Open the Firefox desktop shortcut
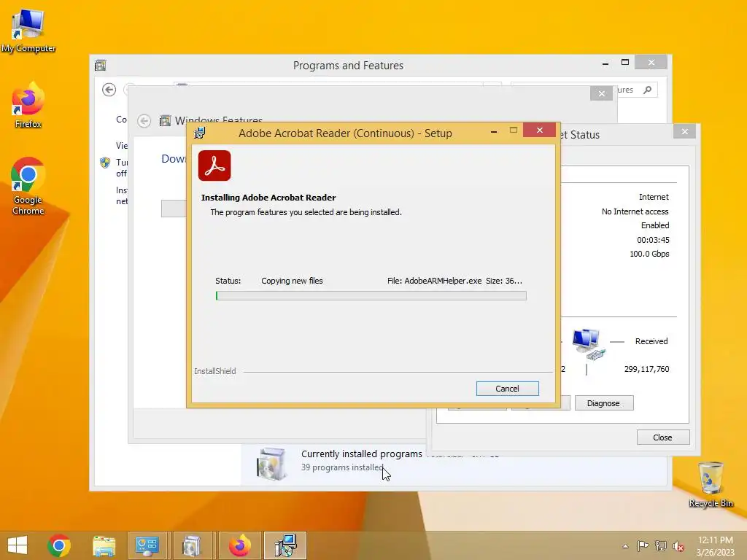The image size is (747, 560). click(28, 106)
